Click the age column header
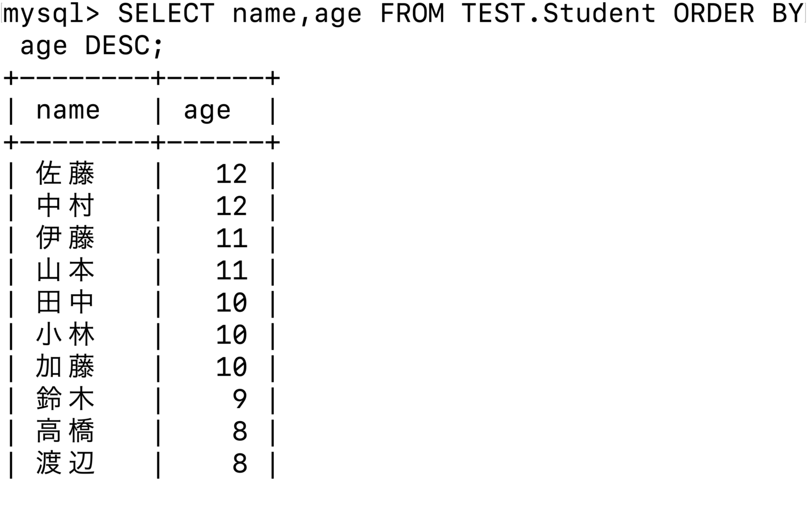This screenshot has height=508, width=812. pos(207,111)
